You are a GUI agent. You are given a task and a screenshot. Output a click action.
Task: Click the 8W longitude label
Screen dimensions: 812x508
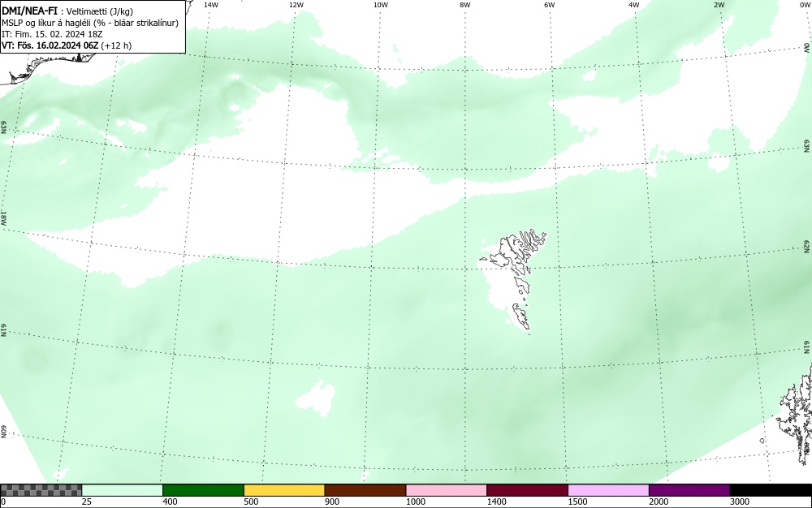pos(465,5)
